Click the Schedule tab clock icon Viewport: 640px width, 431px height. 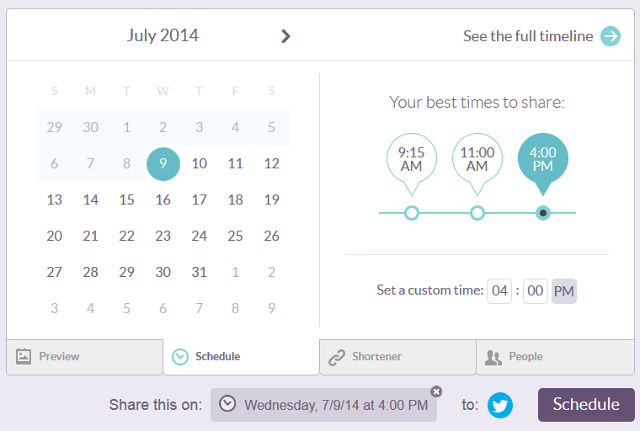point(180,357)
